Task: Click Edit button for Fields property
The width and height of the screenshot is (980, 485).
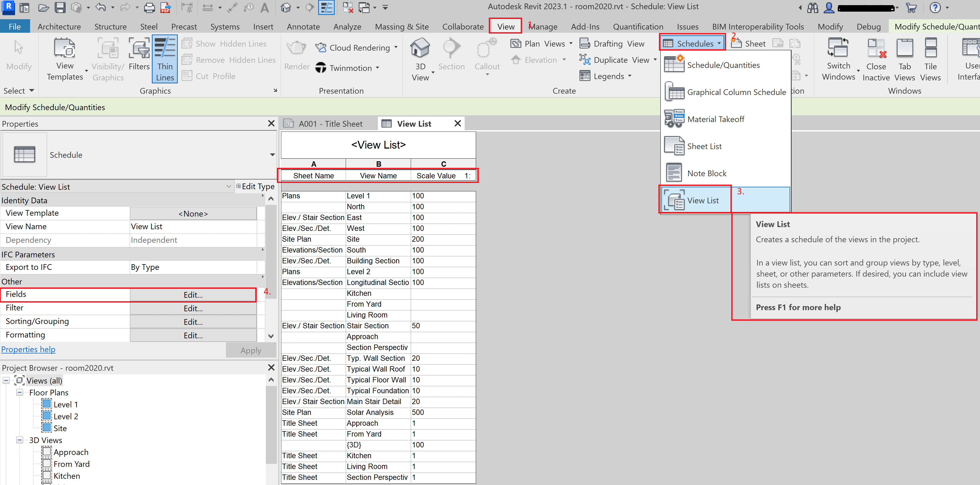Action: pyautogui.click(x=193, y=295)
